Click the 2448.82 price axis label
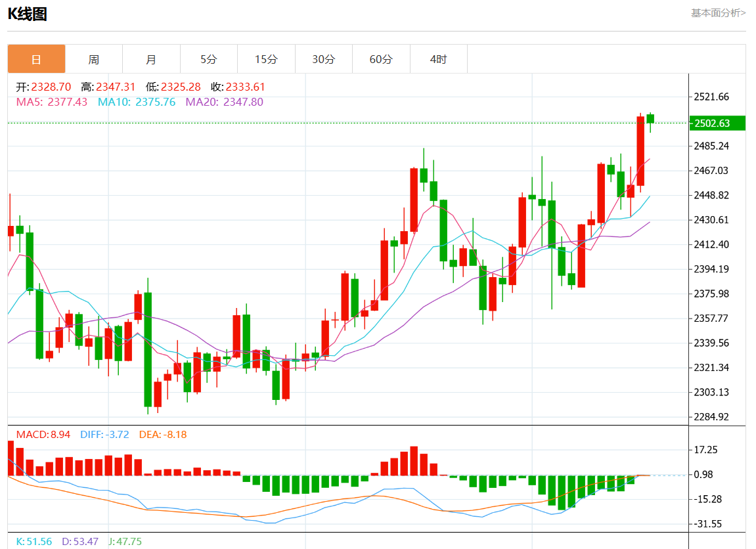The height and width of the screenshot is (549, 756). (x=711, y=195)
